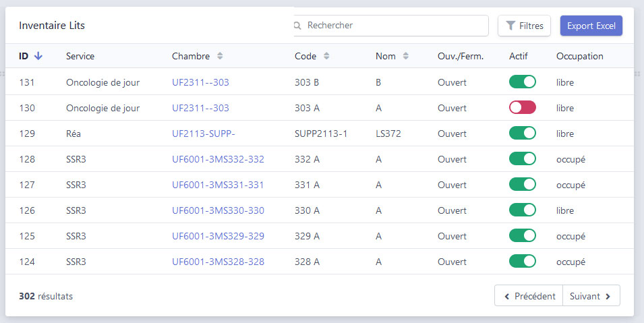Click libre status in row 126

[x=565, y=210]
